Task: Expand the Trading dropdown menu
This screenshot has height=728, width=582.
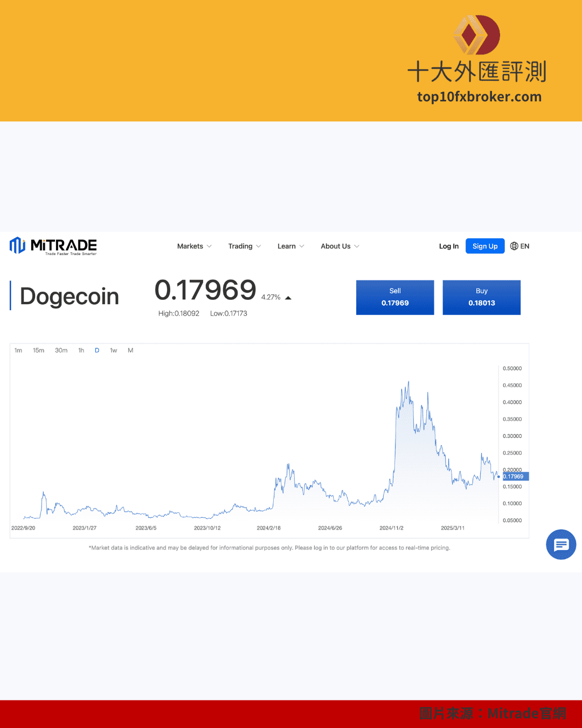Action: 244,246
